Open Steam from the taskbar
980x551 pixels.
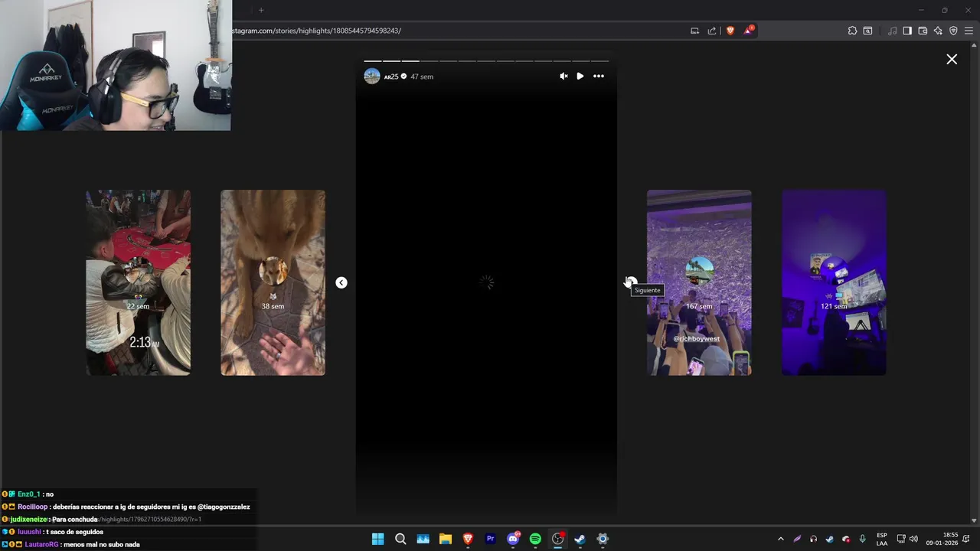click(x=580, y=539)
